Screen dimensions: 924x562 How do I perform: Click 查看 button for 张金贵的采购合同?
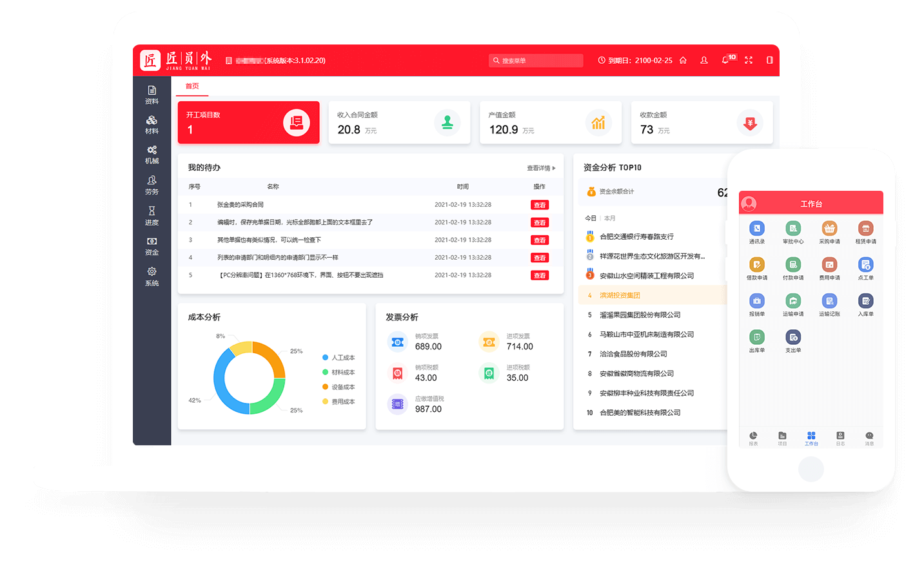(x=540, y=205)
